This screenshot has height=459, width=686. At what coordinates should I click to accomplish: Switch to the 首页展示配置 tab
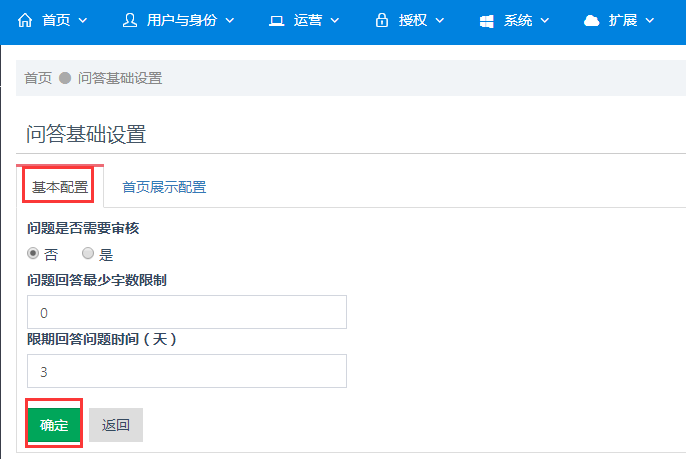click(x=164, y=187)
